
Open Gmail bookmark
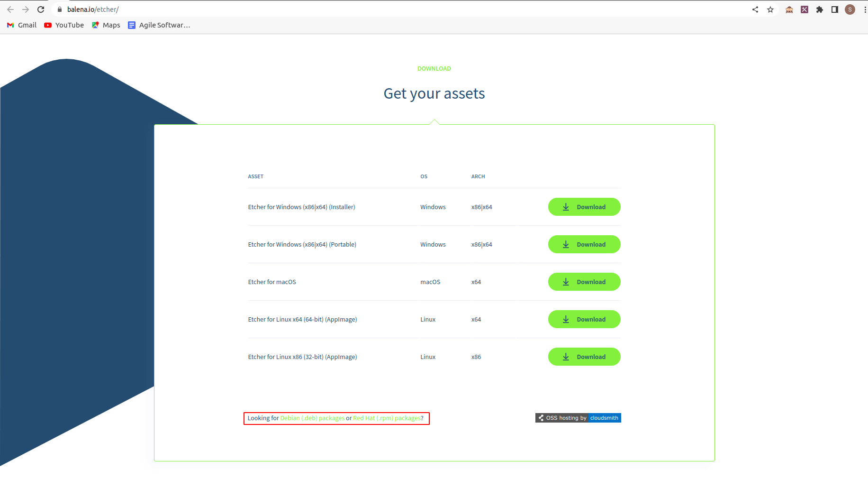22,25
